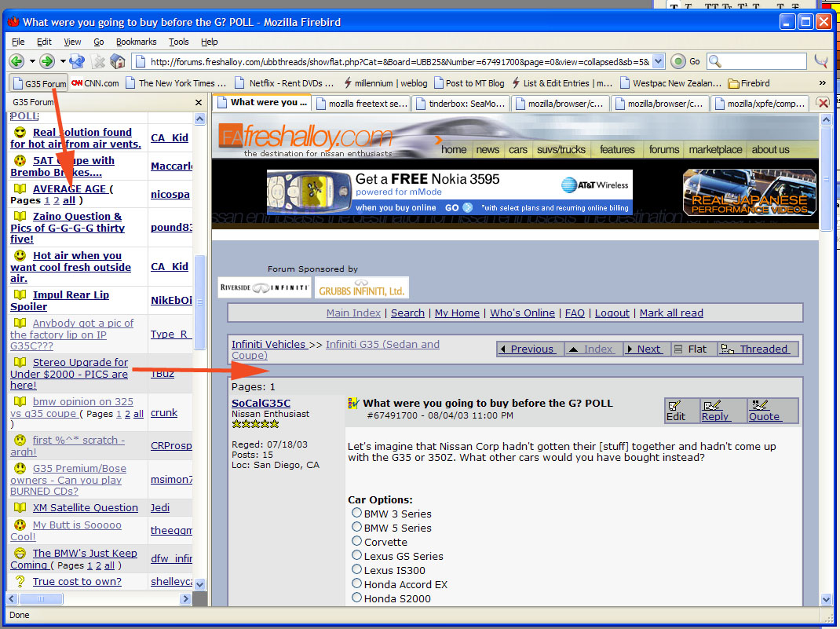
Task: Select the Lexus GS Series radio option
Action: [356, 555]
